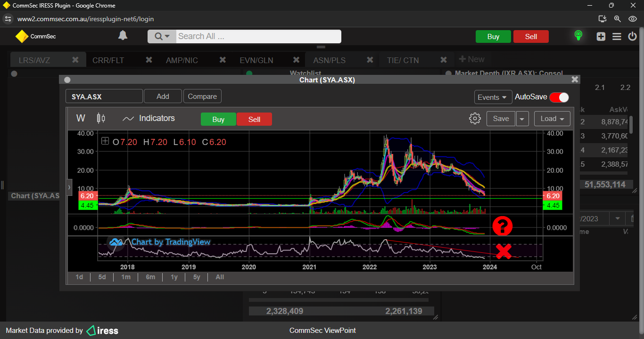Set chart range to 1m

pos(125,277)
